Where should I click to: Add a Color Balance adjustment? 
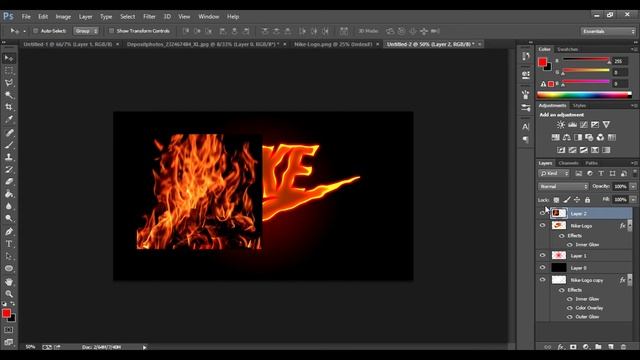(x=567, y=138)
